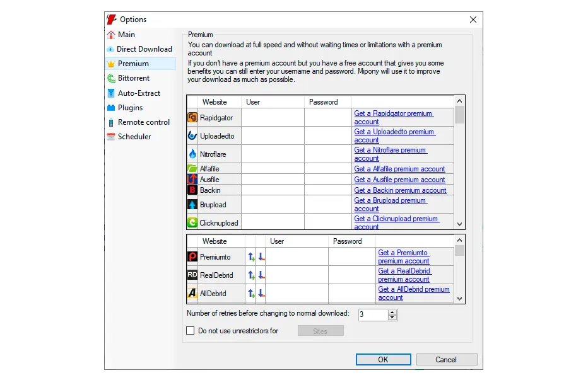This screenshot has height=385, width=588.
Task: Open Get a Alfafile premium account link
Action: (399, 169)
